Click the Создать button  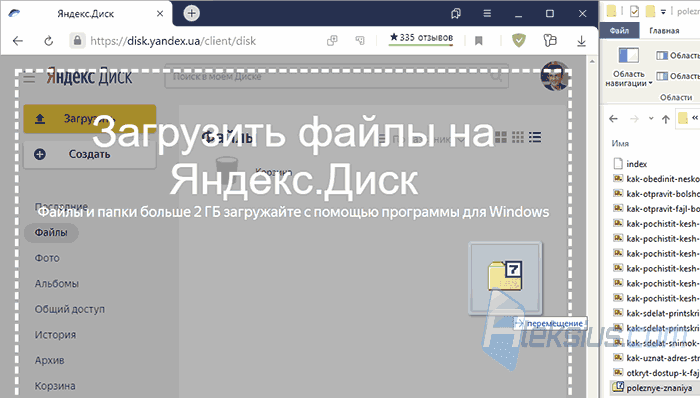pos(90,154)
